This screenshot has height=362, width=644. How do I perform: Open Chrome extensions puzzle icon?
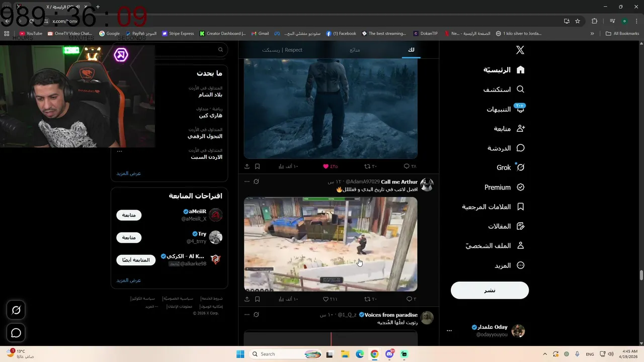coord(595,21)
